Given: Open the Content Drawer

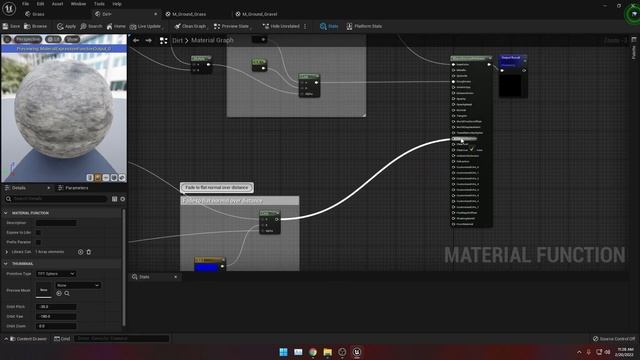Looking at the screenshot, I should 28,339.
